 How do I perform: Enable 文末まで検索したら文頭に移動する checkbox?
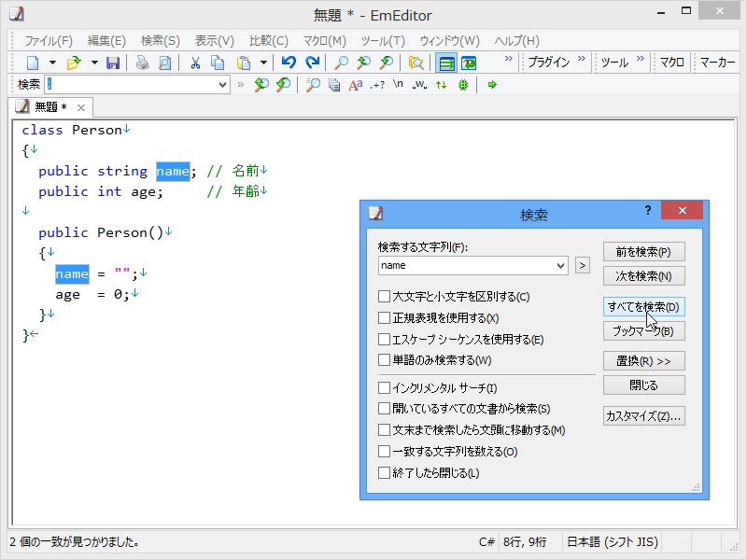[x=384, y=430]
